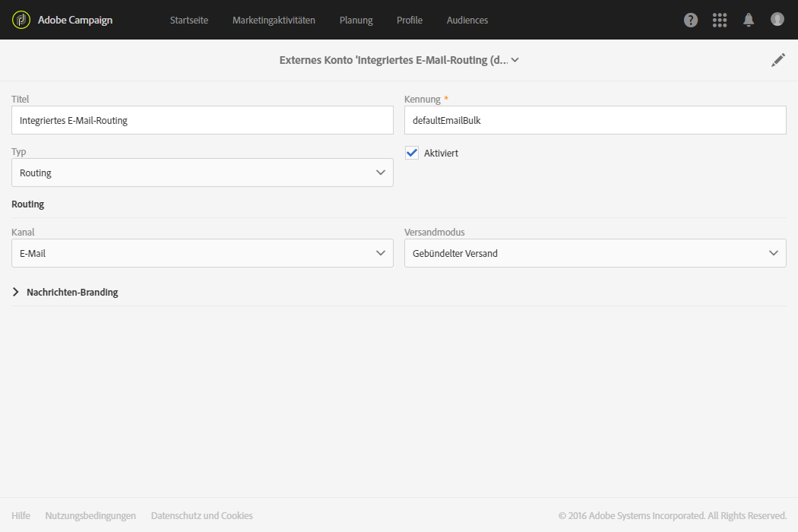Navigate to the Audiences menu
Viewport: 798px width, 532px height.
(467, 21)
